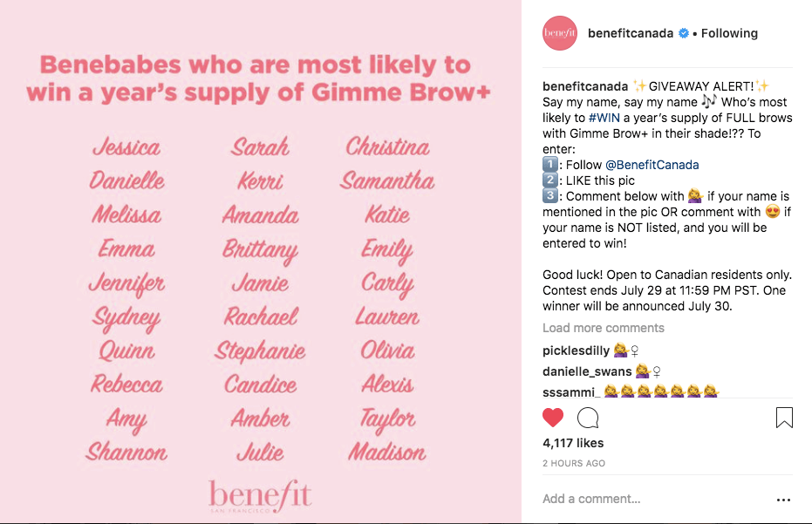Click the pink giveaway names image

[260, 262]
